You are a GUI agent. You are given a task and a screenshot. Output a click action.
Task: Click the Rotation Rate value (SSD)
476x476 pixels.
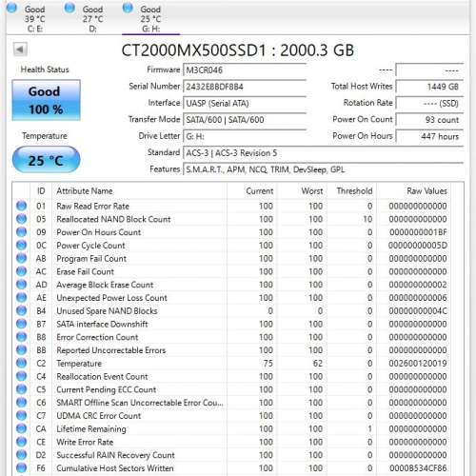(429, 103)
